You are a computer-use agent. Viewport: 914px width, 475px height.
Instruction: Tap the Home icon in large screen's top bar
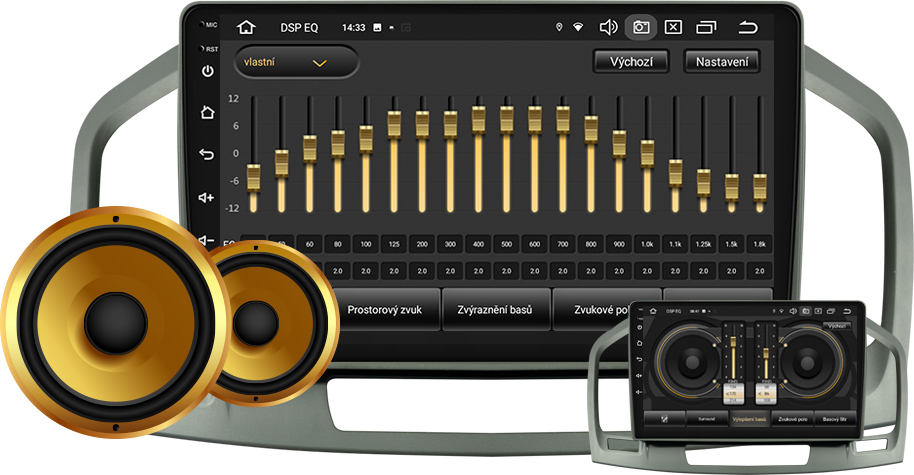click(x=246, y=28)
